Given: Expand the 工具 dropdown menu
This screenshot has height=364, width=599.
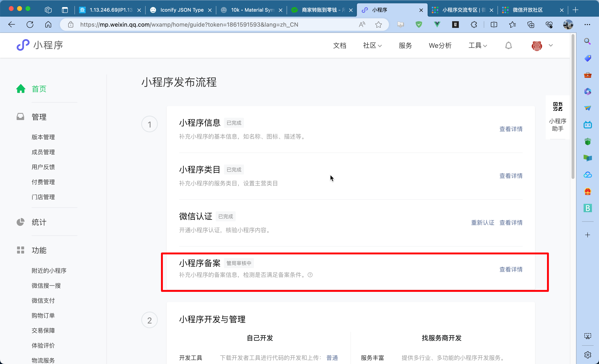Looking at the screenshot, I should click(x=478, y=46).
